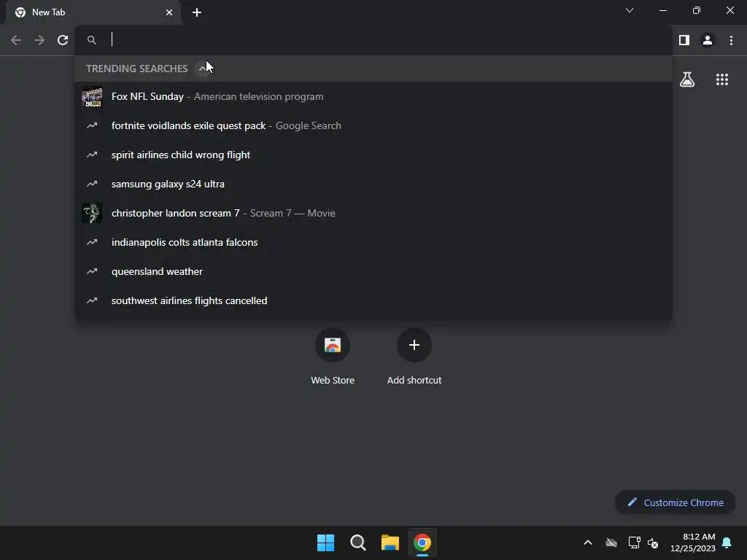Close the New Tab tab
The width and height of the screenshot is (747, 560).
[x=169, y=12]
